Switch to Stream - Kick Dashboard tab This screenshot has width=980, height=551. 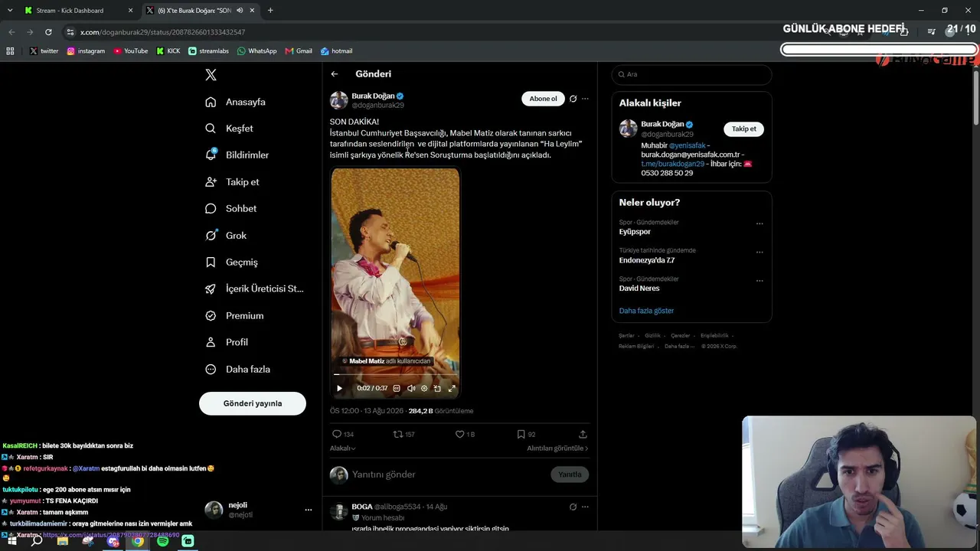point(77,11)
